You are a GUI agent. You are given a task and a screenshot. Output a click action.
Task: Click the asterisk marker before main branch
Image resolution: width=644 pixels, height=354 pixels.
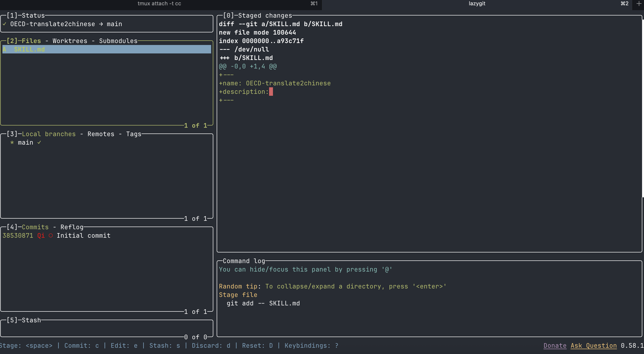click(x=12, y=143)
